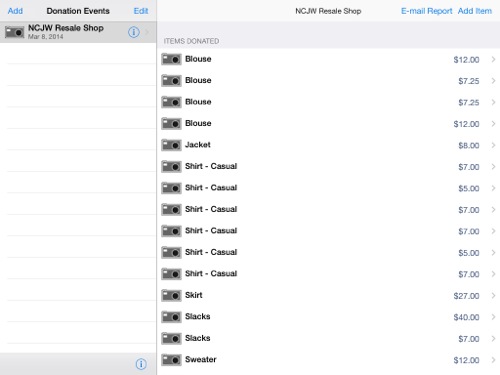Tap the camera icon next to Sweater
The width and height of the screenshot is (500, 375).
[171, 360]
